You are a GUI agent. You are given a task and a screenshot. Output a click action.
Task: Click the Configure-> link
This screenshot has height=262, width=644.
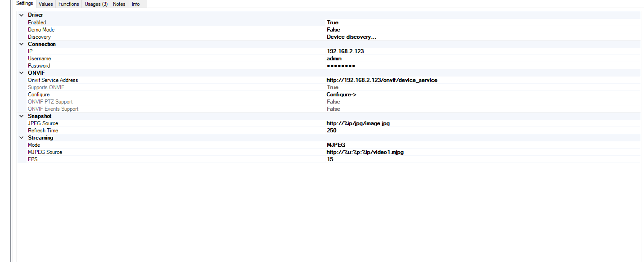341,95
